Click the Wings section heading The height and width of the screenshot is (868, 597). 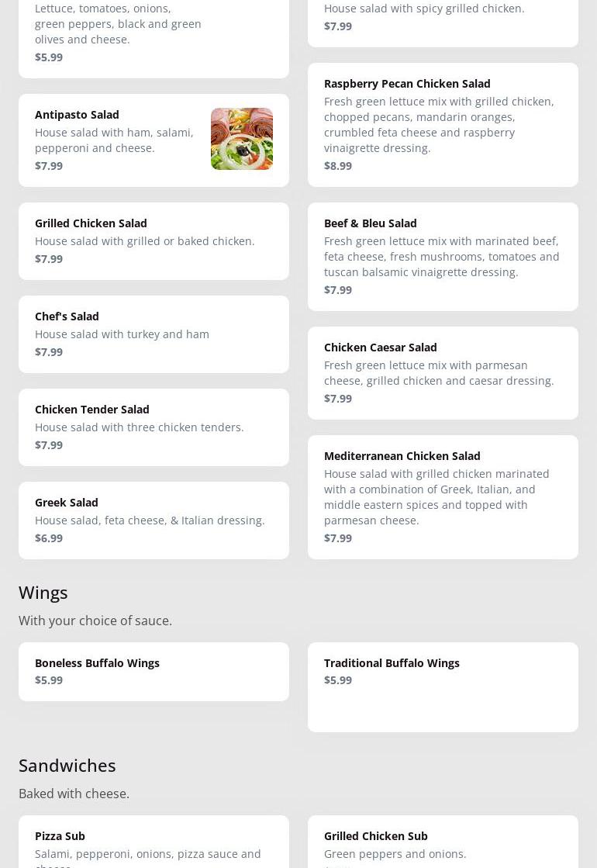(x=43, y=593)
